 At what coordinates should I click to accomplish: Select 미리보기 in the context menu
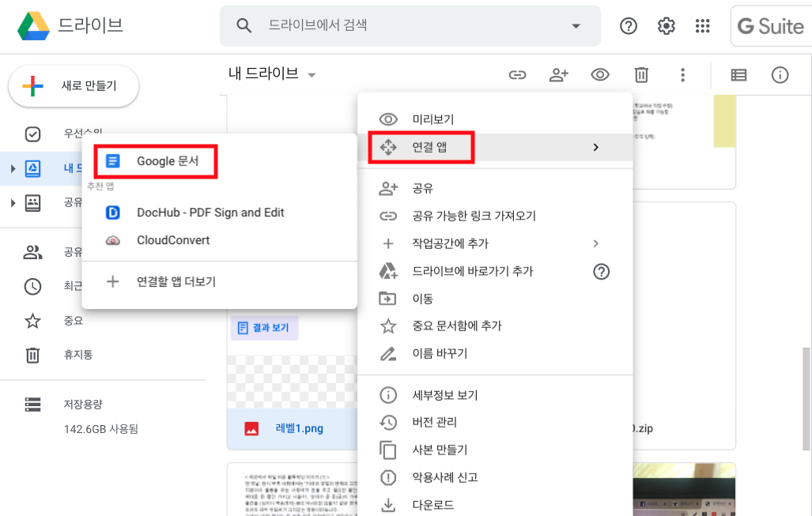[x=495, y=119]
